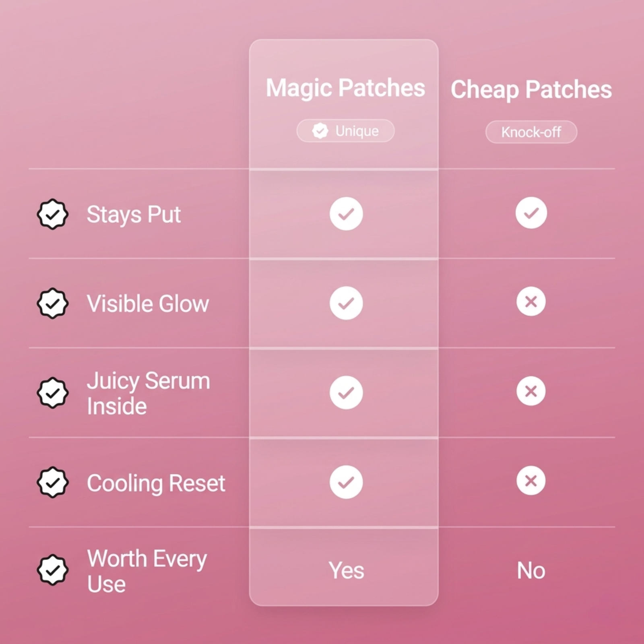
Task: Click the Cheap Patches X mark for Cooling Reset
Action: point(531,481)
